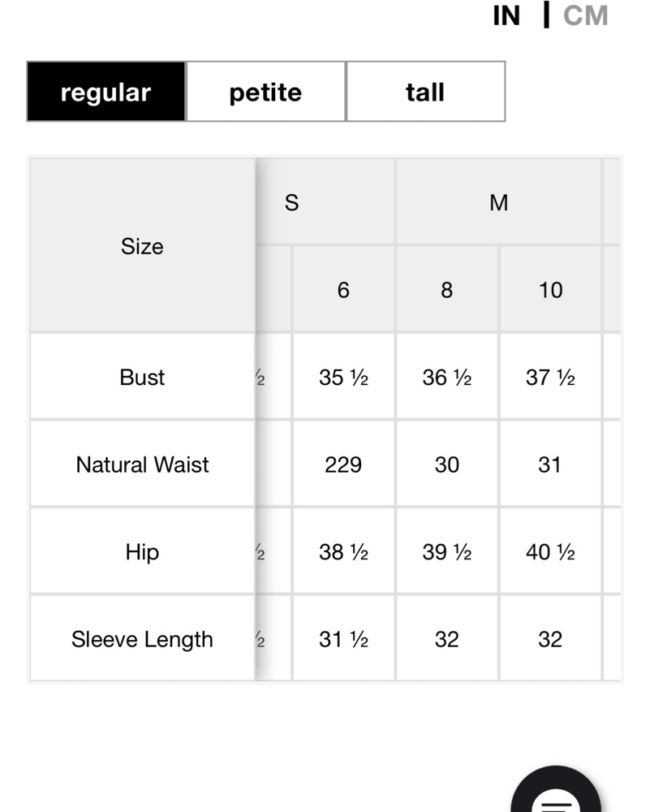Viewport: 650px width, 812px height.
Task: Select the regular size tab
Action: [x=106, y=92]
